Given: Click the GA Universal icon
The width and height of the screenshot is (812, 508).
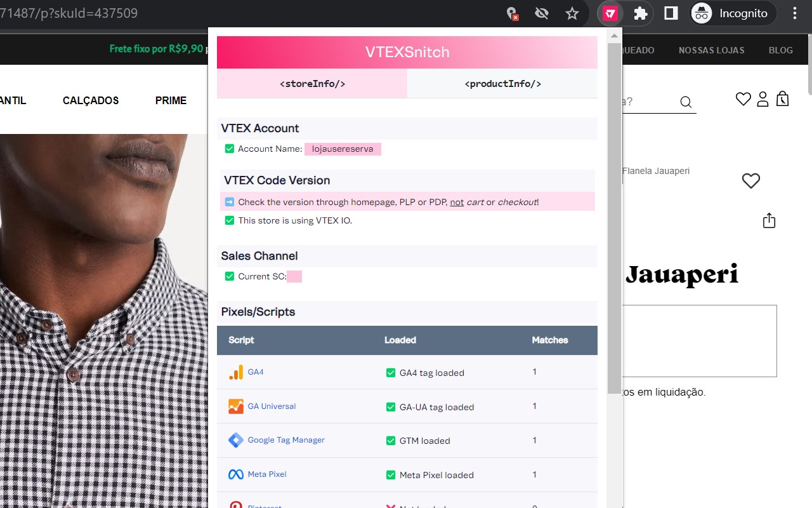Looking at the screenshot, I should (235, 406).
